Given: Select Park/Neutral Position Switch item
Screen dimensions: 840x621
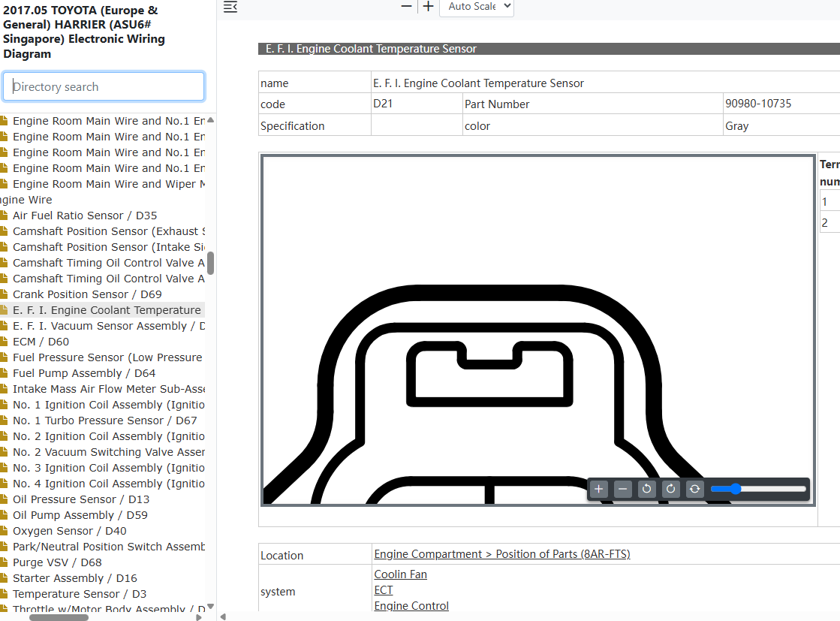Looking at the screenshot, I should (x=109, y=547).
